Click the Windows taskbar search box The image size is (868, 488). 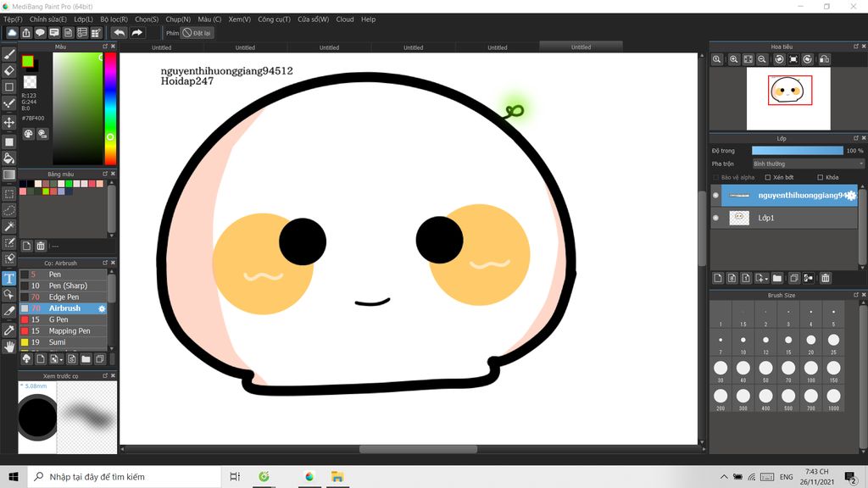tap(124, 476)
